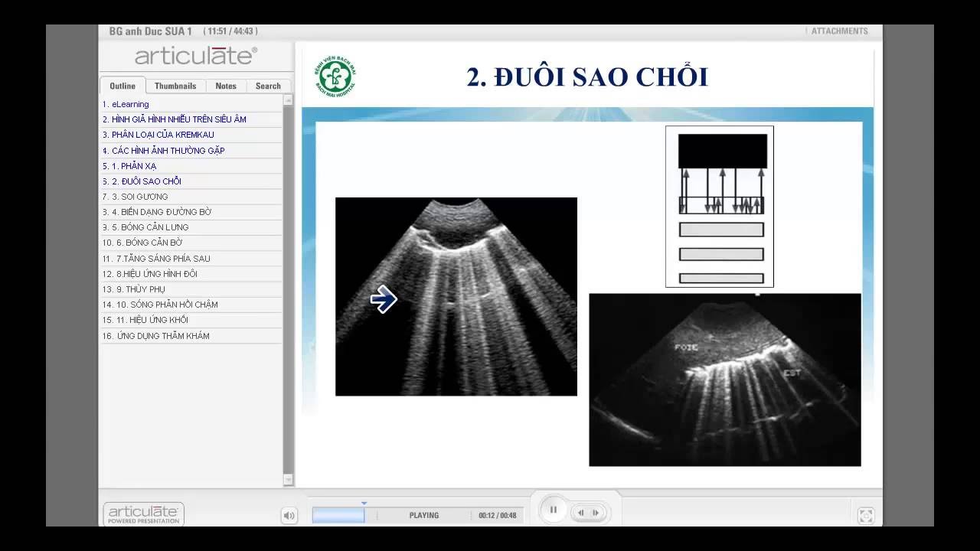
Task: Click the lower-right FOIE ultrasound image
Action: click(725, 380)
